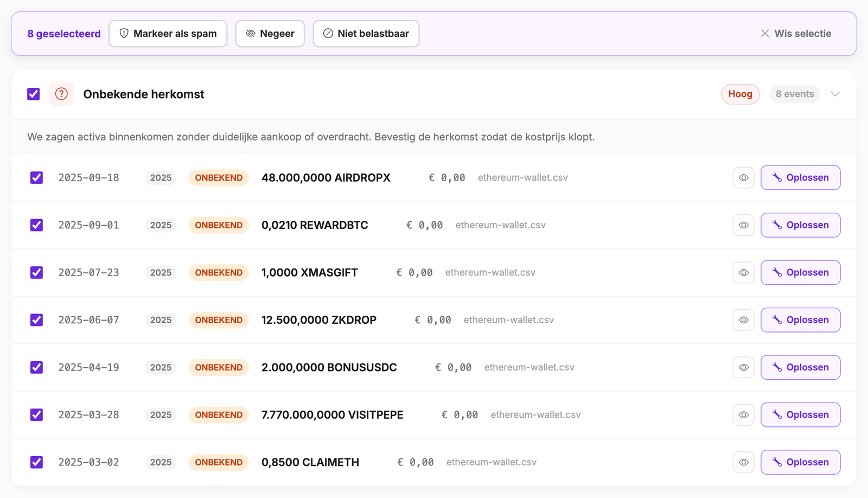Collapse the Onbekende herkomst section chevron
This screenshot has width=868, height=498.
click(835, 94)
